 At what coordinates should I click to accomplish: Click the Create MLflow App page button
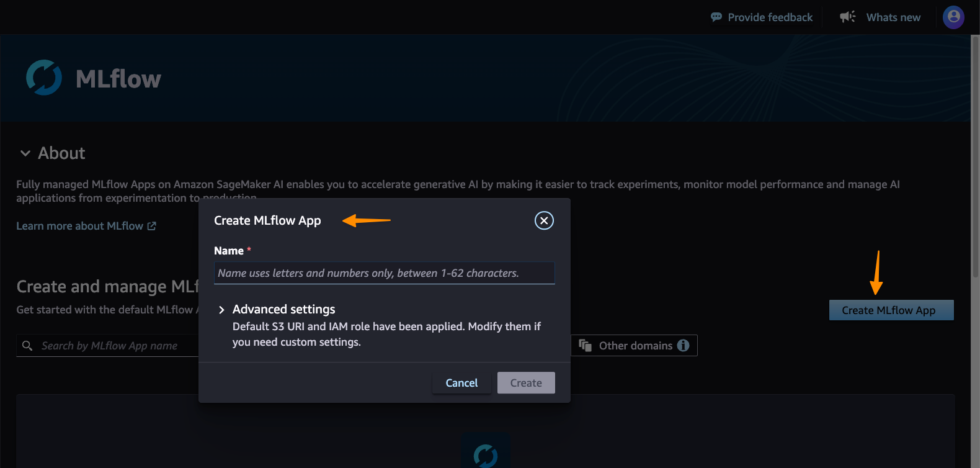pos(891,310)
